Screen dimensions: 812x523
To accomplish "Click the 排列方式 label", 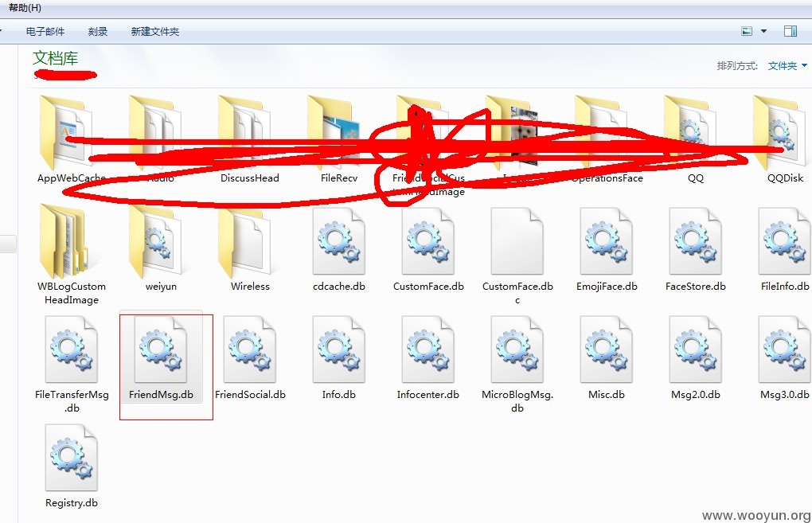I will pos(737,66).
